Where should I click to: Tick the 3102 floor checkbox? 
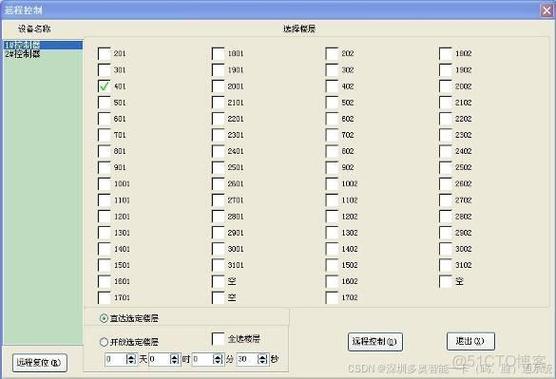pos(446,265)
